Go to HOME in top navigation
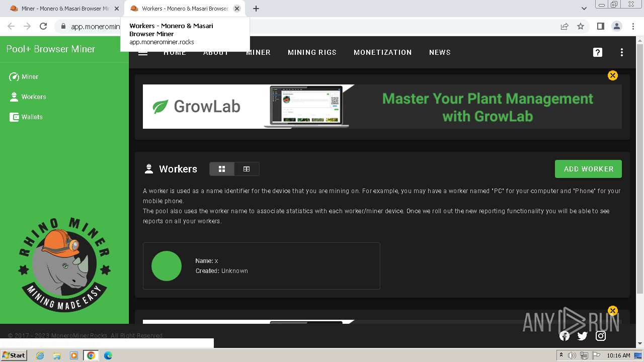The image size is (644, 362). [x=175, y=52]
